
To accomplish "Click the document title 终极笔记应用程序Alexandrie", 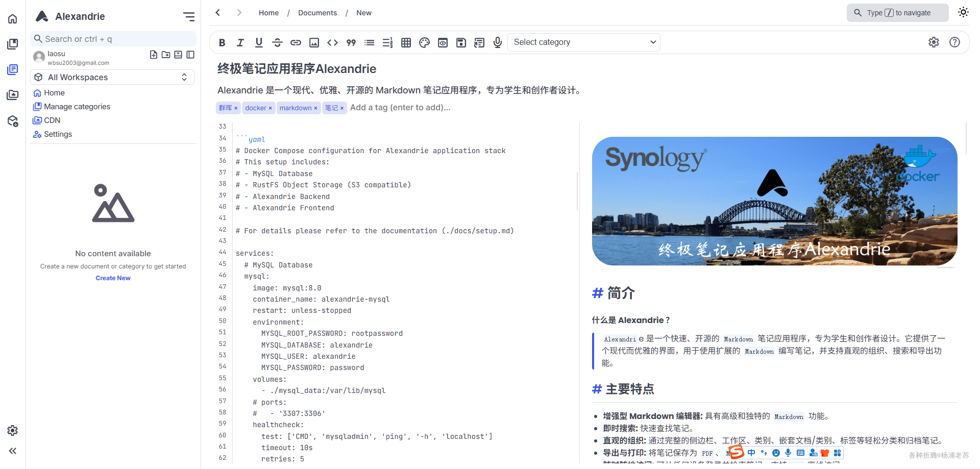I will click(x=297, y=69).
